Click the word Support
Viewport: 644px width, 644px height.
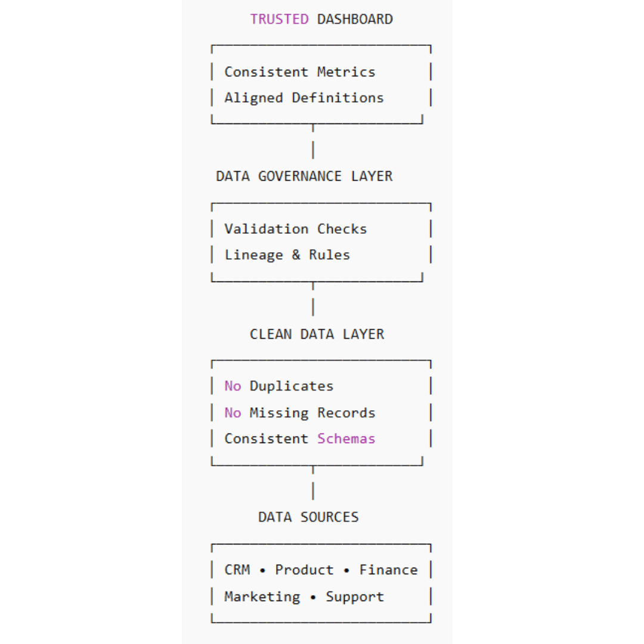pyautogui.click(x=354, y=597)
